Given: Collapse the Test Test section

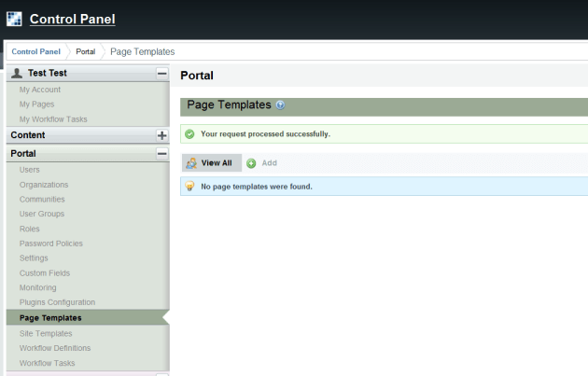Looking at the screenshot, I should pos(161,73).
